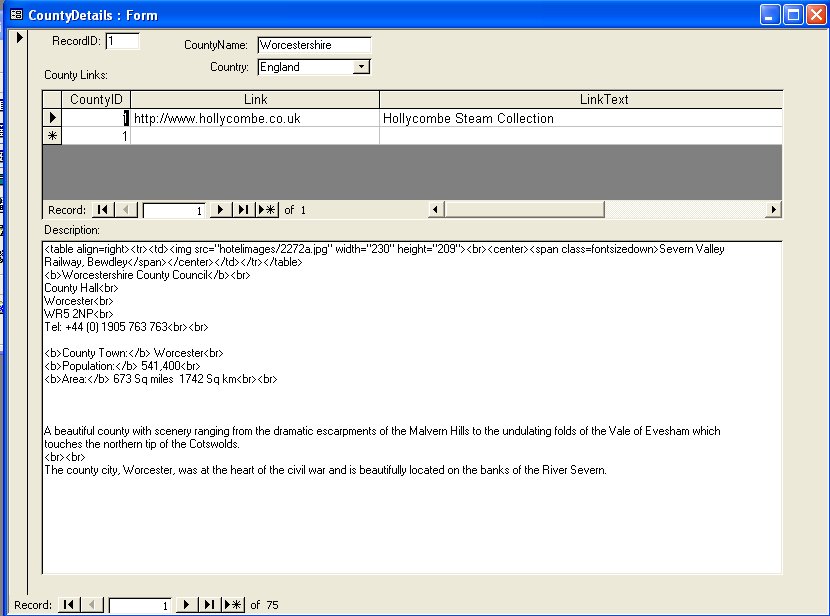Go to previous record in County Links subform
This screenshot has width=830, height=616.
pyautogui.click(x=126, y=210)
